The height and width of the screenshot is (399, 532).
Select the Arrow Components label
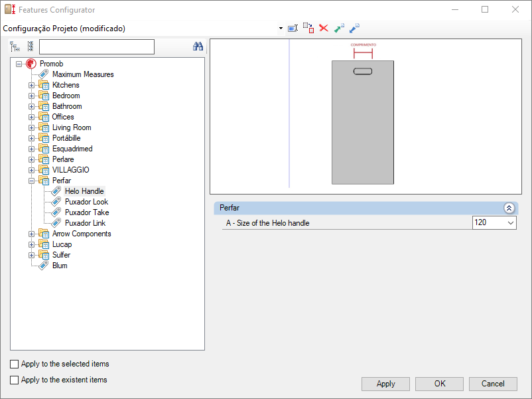[x=82, y=234]
